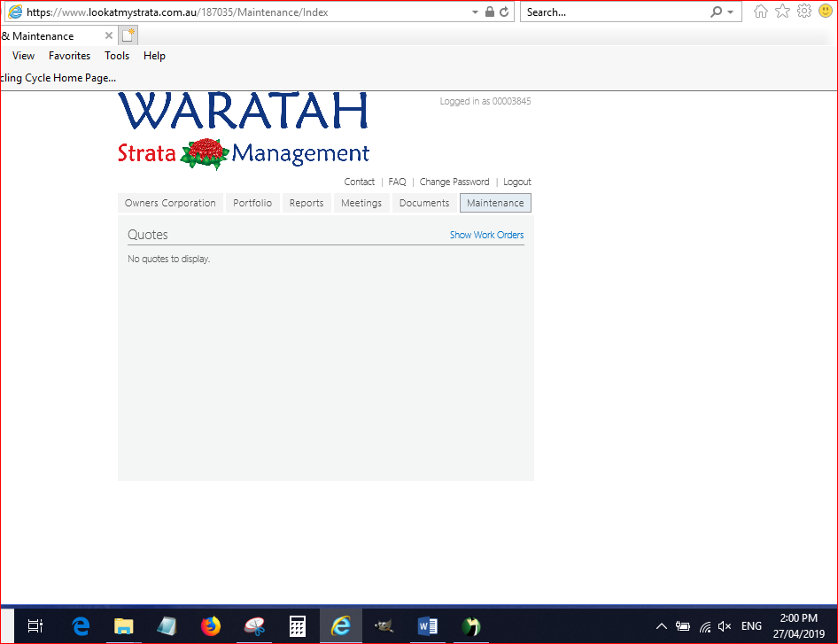Screen dimensions: 838x644
Task: Open the Wi-Fi network tray icon
Action: click(x=705, y=625)
